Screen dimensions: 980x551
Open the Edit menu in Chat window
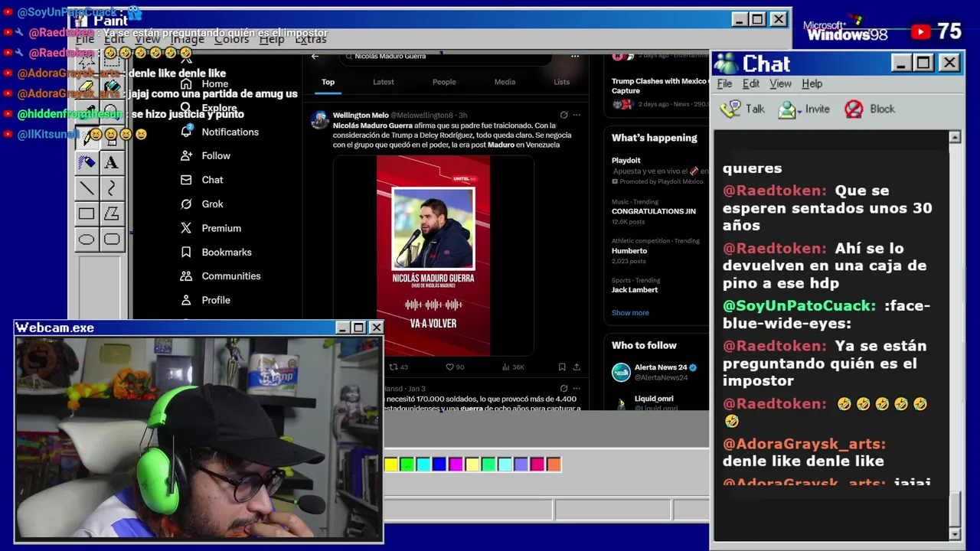click(x=751, y=84)
